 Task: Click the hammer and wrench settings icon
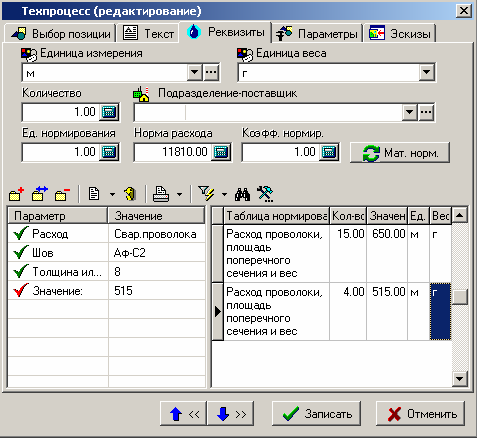pos(265,194)
